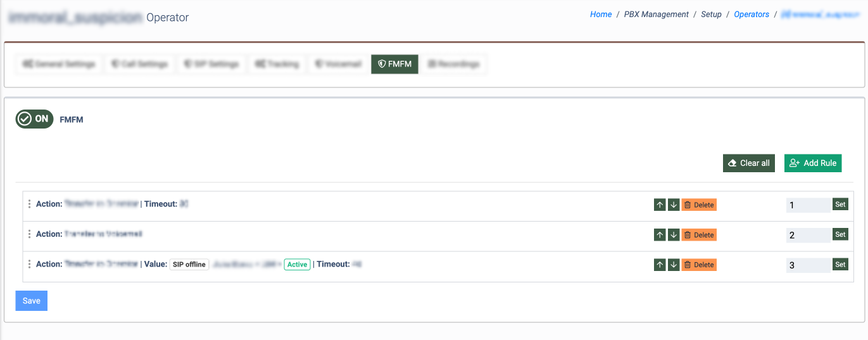Click the up arrow on rule 2
This screenshot has height=340, width=868.
point(660,235)
